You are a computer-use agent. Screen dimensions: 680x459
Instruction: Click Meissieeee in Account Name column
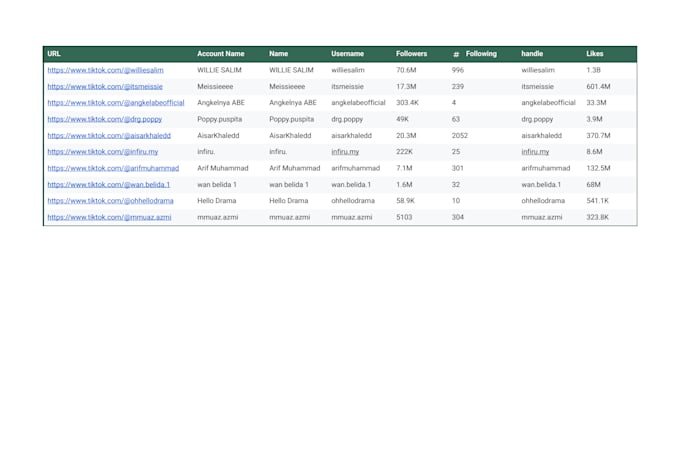click(215, 87)
